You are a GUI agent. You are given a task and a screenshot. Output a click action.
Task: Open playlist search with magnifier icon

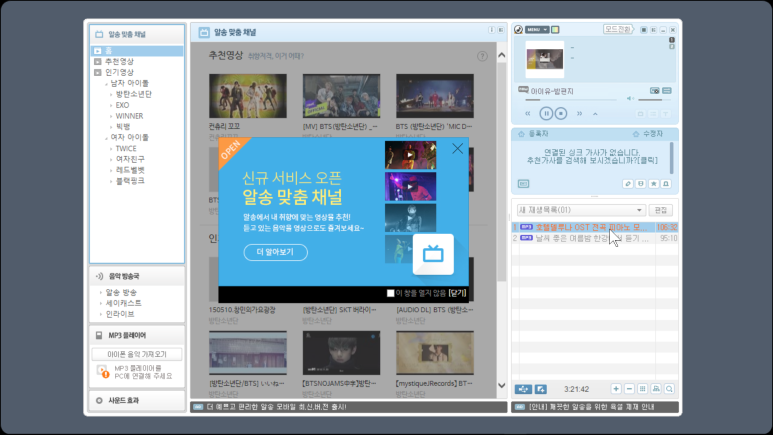(x=669, y=389)
